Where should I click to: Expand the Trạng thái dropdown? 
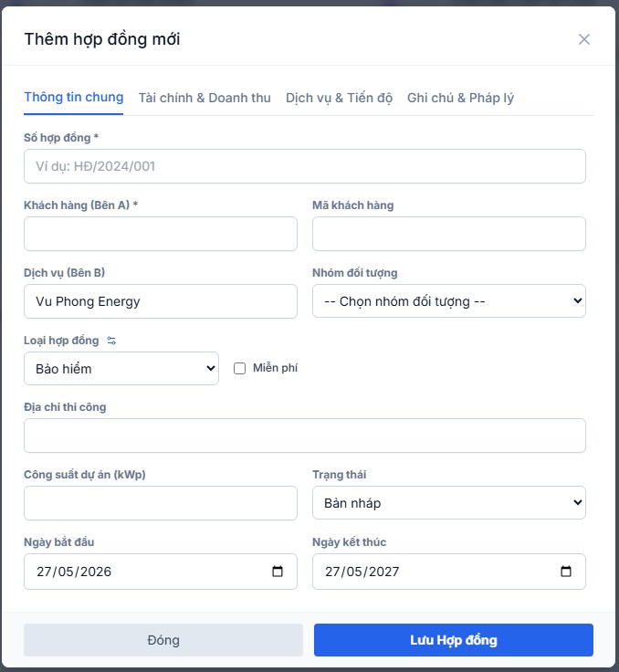point(449,503)
